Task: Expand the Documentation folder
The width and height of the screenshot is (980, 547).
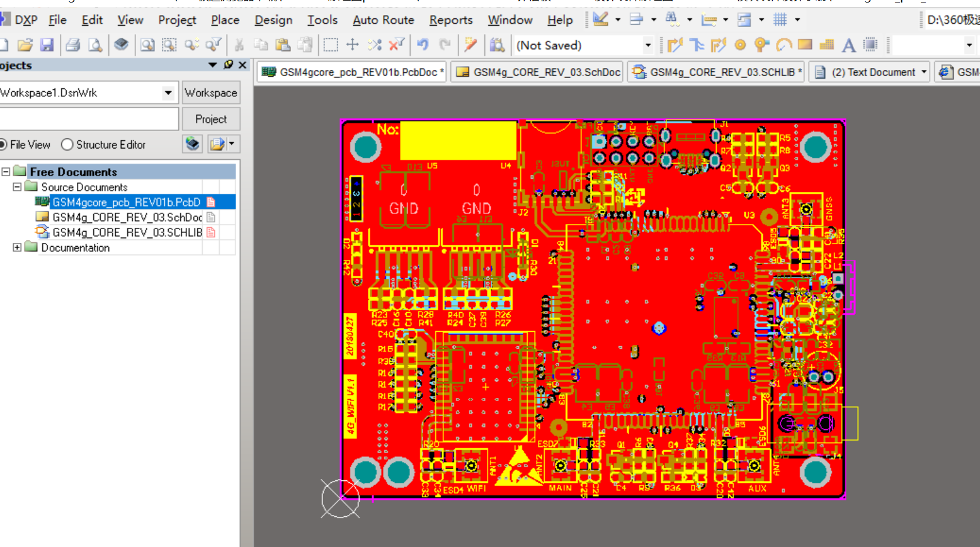Action: coord(17,247)
